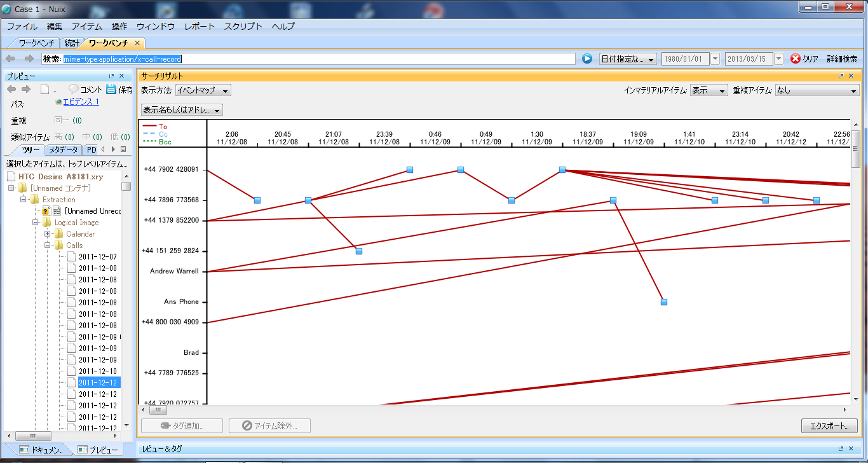Image resolution: width=868 pixels, height=463 pixels.
Task: Open the レポート menu
Action: [x=200, y=27]
